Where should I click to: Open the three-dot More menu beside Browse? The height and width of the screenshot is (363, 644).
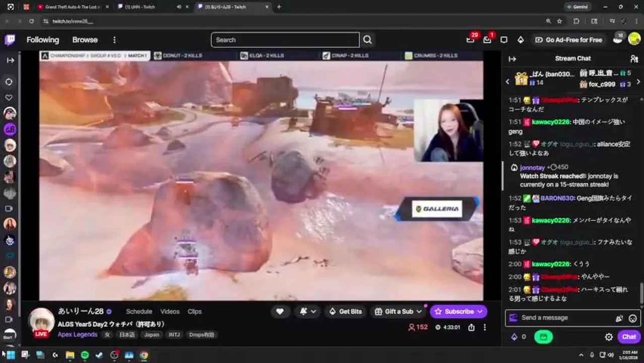(x=114, y=40)
